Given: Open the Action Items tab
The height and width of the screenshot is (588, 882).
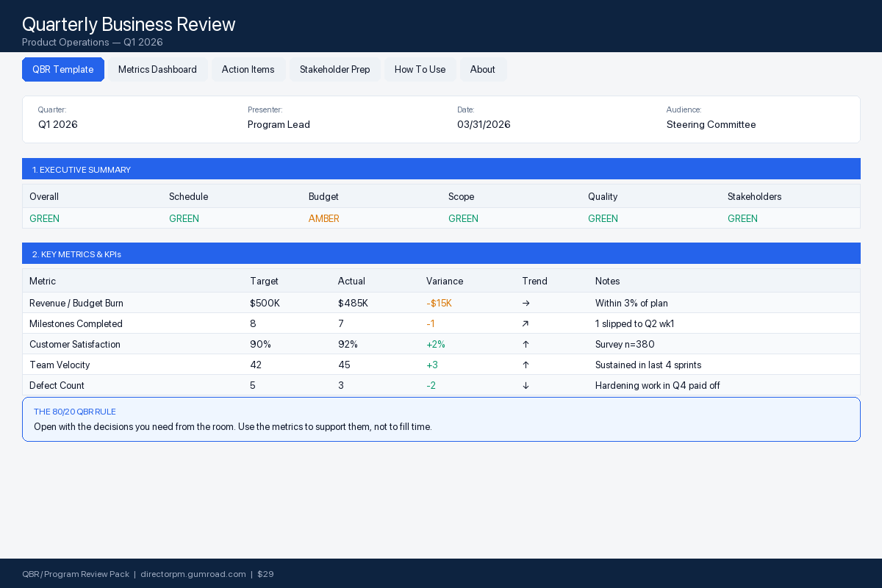Looking at the screenshot, I should pyautogui.click(x=248, y=69).
